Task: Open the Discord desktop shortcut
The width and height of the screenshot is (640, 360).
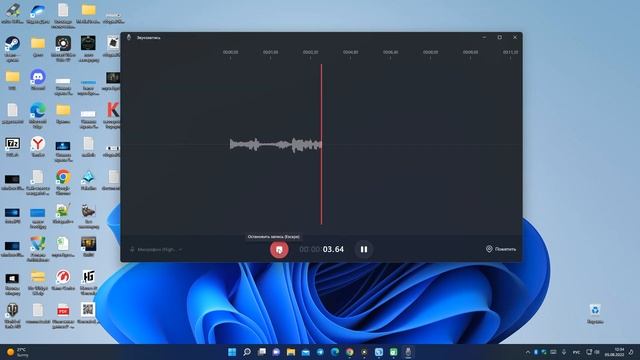Action: 38,80
